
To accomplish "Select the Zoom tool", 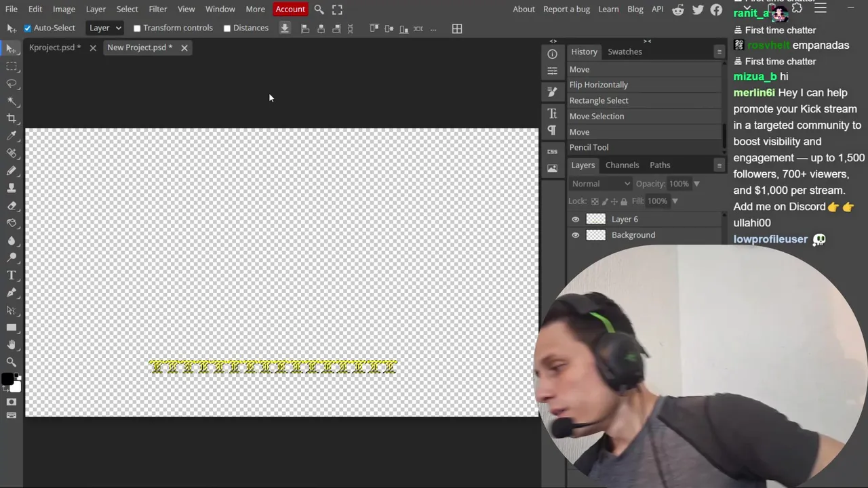I will pos(12,362).
